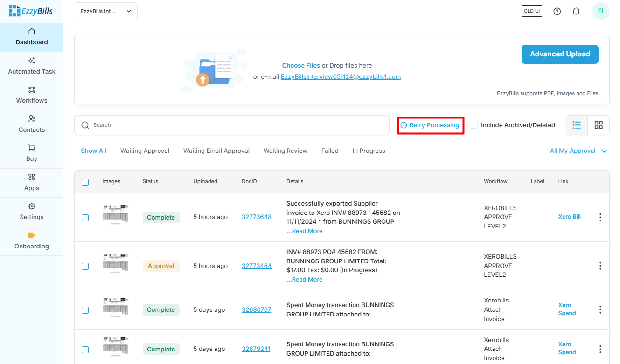Open row menu for document 32773464
The height and width of the screenshot is (364, 620).
point(600,266)
